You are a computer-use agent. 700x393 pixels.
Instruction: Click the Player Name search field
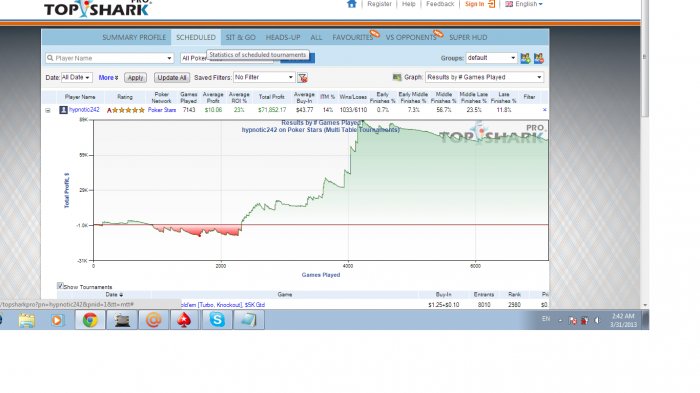coord(109,58)
